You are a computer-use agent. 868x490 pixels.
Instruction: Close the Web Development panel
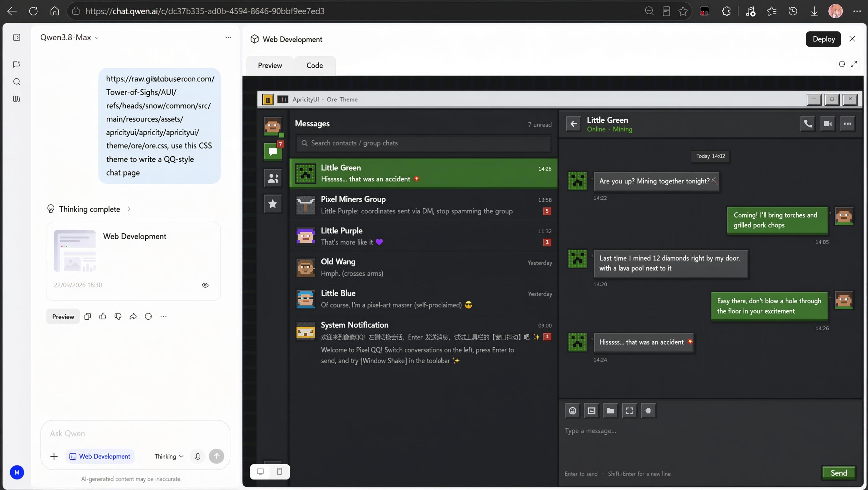pos(852,39)
